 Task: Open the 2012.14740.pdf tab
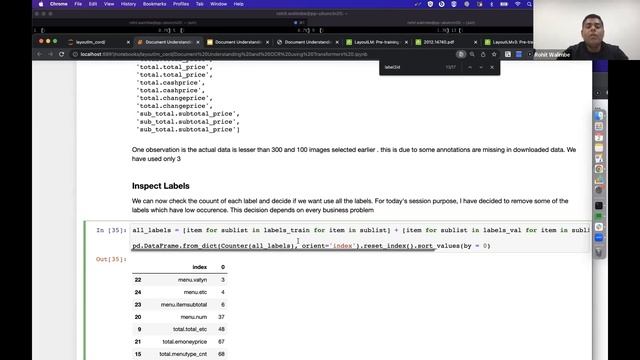click(x=438, y=42)
